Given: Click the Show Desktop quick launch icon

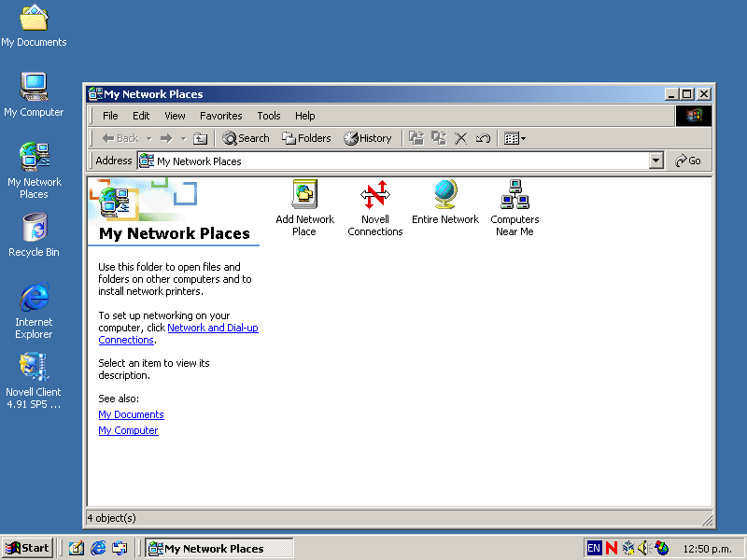Looking at the screenshot, I should (x=77, y=548).
